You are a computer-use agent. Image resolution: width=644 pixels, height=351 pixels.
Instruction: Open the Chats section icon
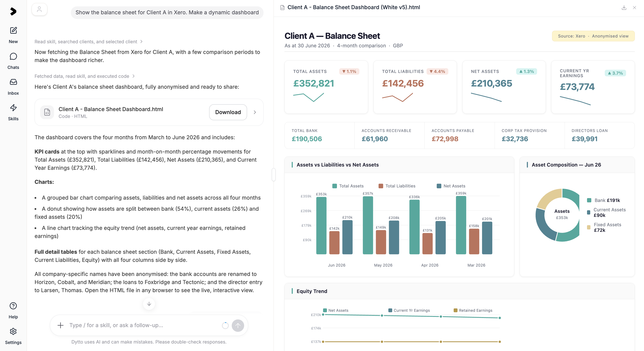tap(13, 57)
